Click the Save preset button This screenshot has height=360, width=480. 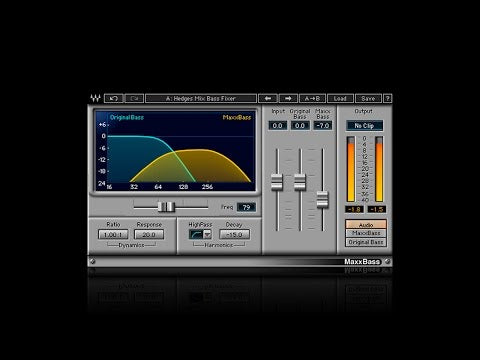click(x=368, y=98)
